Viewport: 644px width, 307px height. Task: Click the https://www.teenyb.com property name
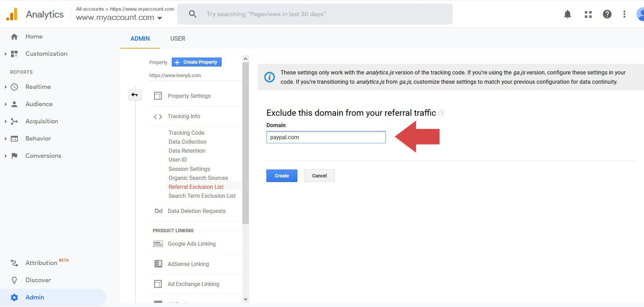tap(175, 75)
